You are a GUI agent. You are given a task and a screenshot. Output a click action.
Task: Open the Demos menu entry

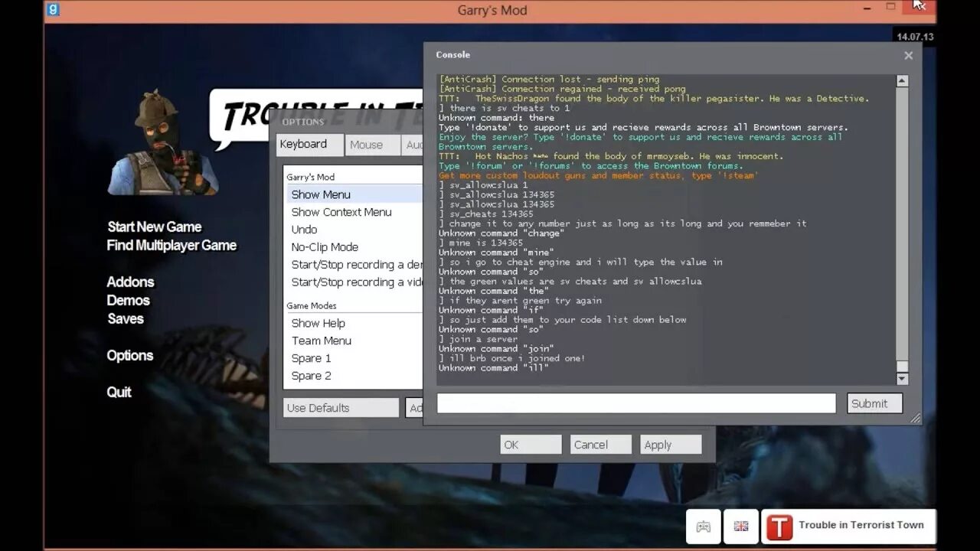coord(128,300)
